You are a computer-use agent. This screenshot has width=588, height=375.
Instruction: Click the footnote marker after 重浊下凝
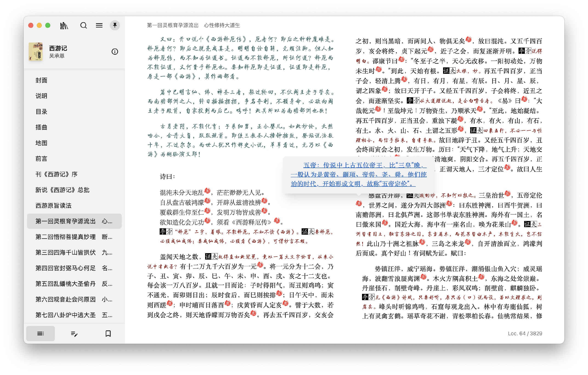click(x=461, y=119)
